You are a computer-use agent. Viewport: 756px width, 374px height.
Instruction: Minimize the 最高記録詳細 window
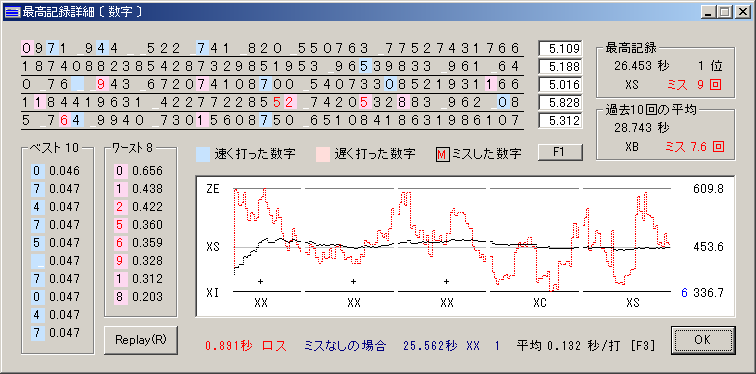click(707, 12)
